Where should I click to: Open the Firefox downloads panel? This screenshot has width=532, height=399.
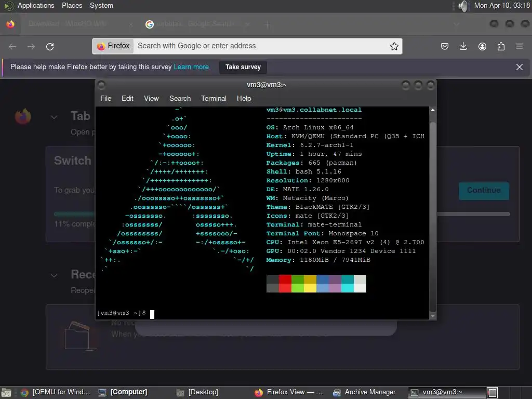(463, 46)
